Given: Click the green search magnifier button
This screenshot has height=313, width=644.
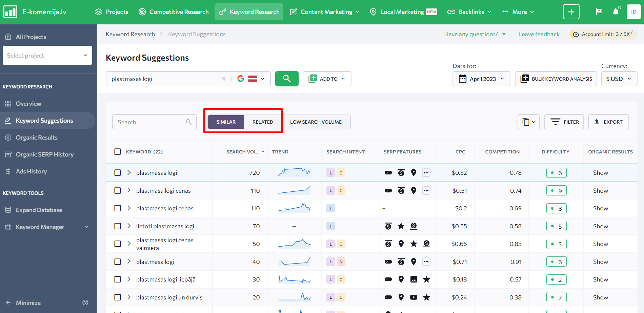Looking at the screenshot, I should [x=286, y=79].
